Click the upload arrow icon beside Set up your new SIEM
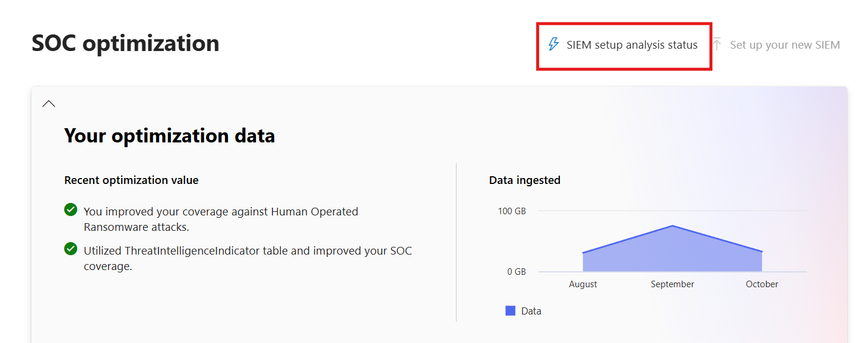This screenshot has width=868, height=343. tap(717, 44)
